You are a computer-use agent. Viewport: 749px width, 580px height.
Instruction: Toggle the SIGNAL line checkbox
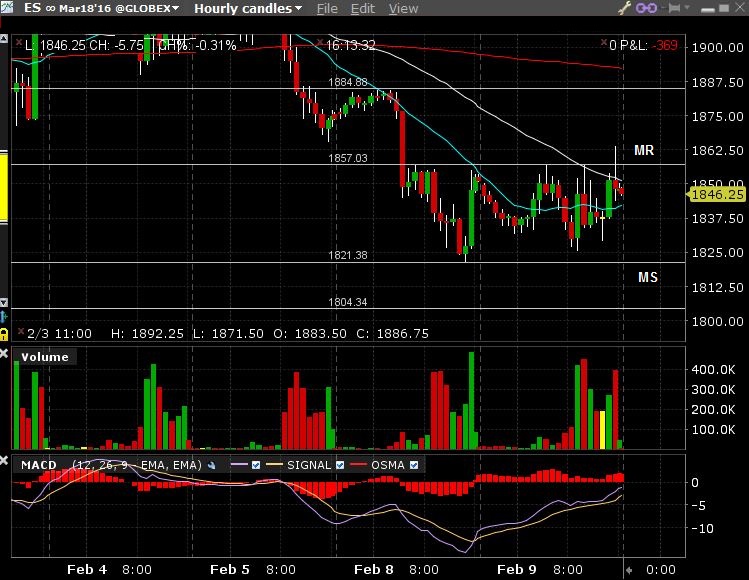(340, 465)
